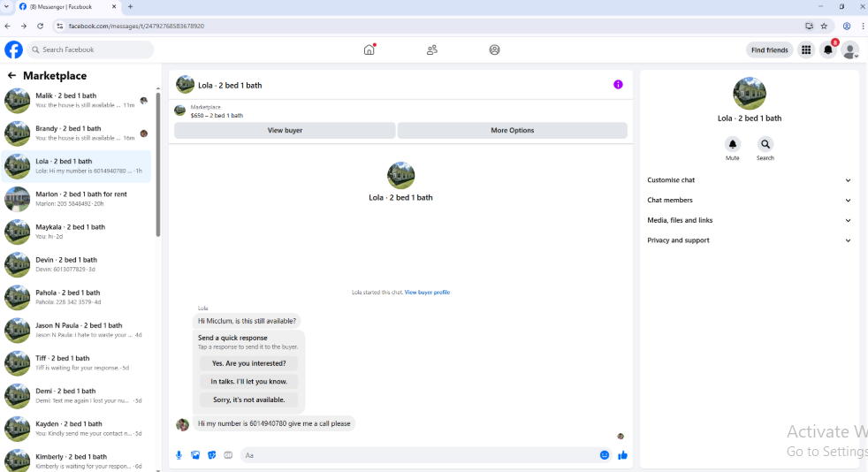Open the Friends icon in top navigation
Viewport: 868px width, 472px height.
coord(431,49)
